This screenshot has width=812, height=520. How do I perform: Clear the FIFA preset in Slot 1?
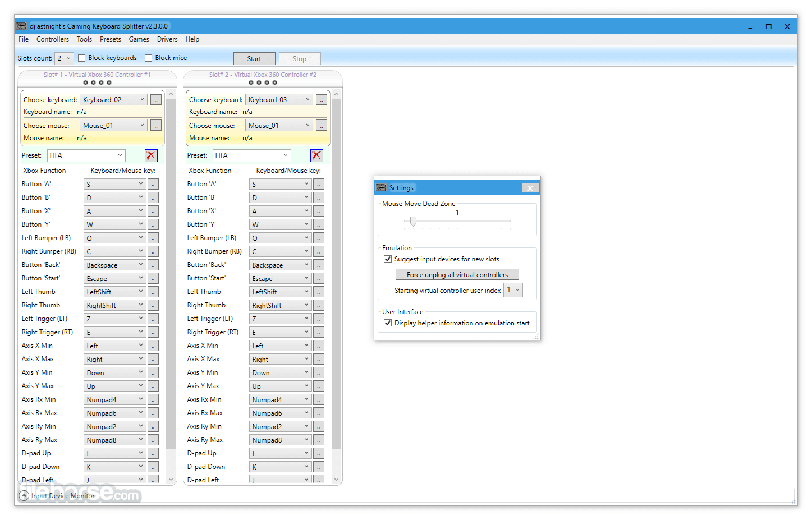click(x=151, y=155)
